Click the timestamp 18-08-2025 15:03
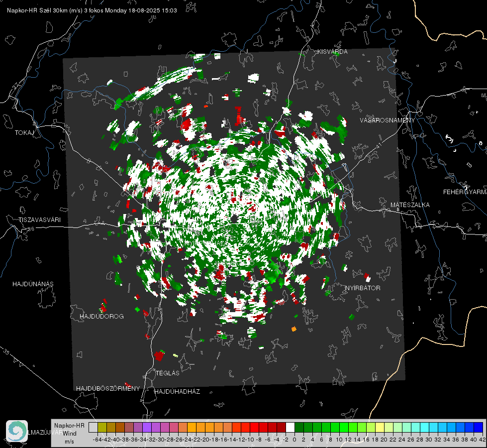This screenshot has width=487, height=448. pos(153,10)
